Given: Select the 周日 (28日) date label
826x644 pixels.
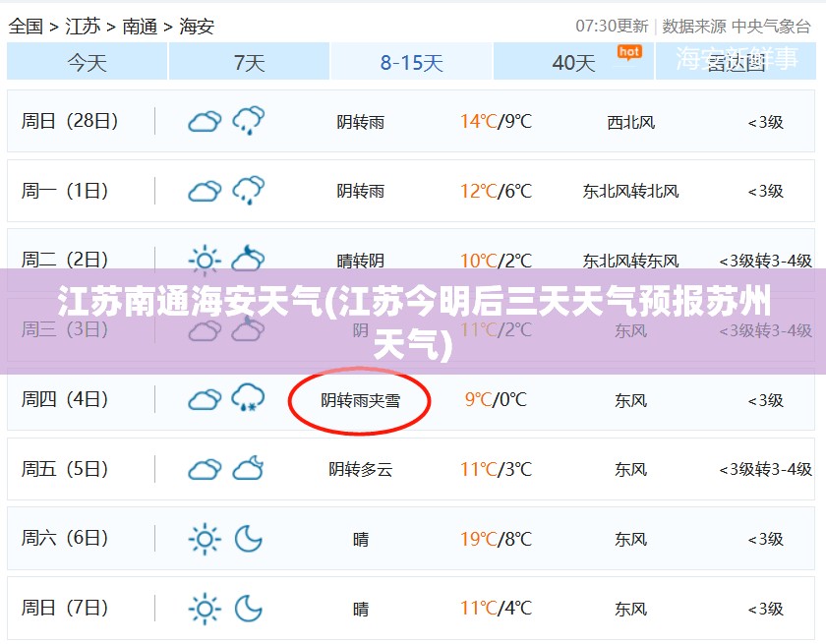Looking at the screenshot, I should point(69,121).
